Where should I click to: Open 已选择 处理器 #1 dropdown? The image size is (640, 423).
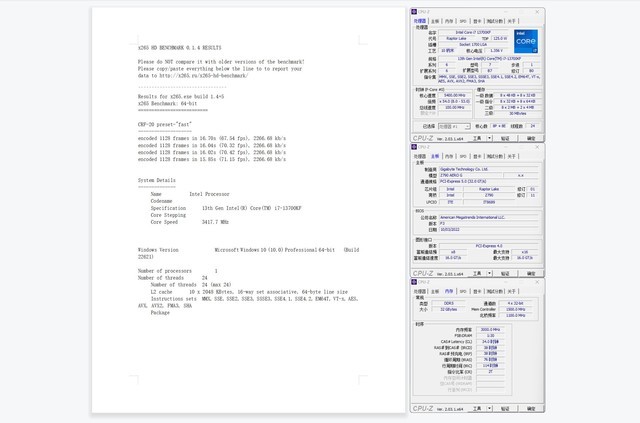click(454, 127)
